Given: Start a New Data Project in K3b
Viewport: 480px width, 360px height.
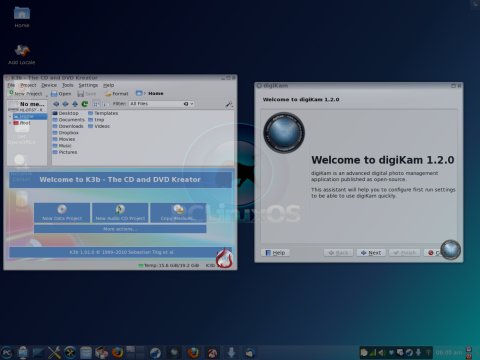Looking at the screenshot, I should point(62,213).
